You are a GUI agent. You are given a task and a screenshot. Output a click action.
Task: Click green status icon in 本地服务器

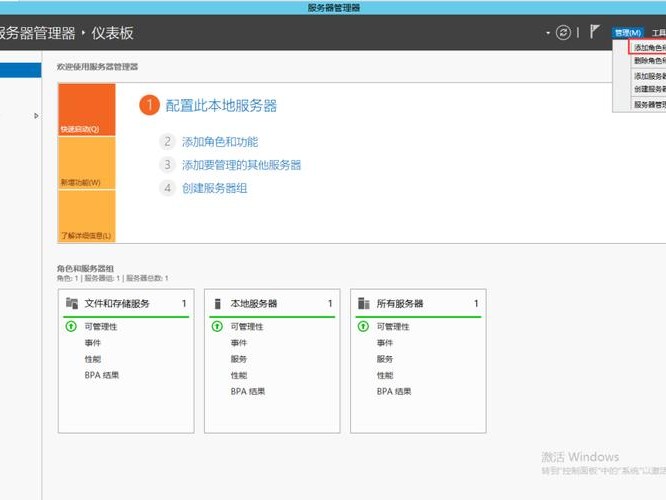coord(217,326)
